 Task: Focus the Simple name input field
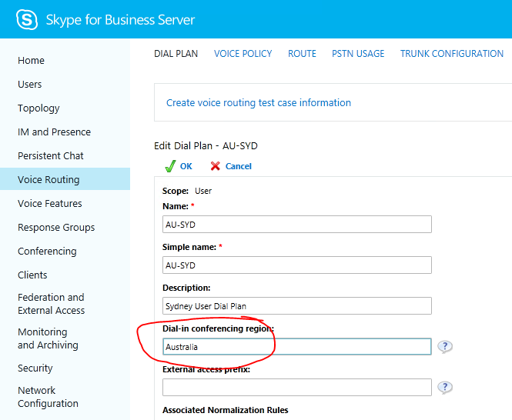coord(296,265)
